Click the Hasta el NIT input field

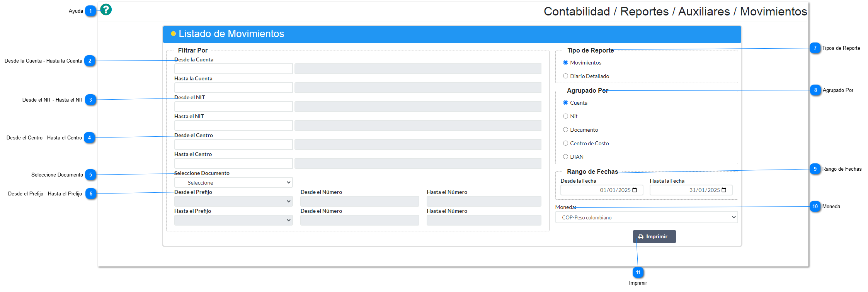coord(233,126)
